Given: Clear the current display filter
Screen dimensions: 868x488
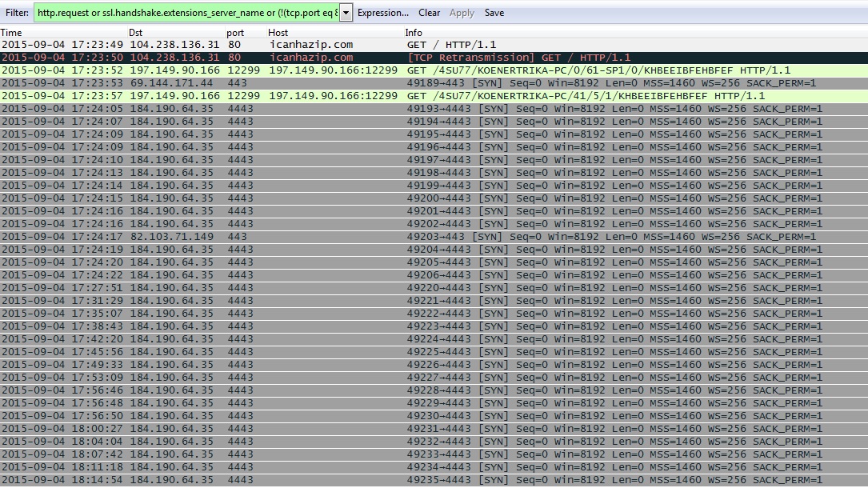Looking at the screenshot, I should [429, 13].
